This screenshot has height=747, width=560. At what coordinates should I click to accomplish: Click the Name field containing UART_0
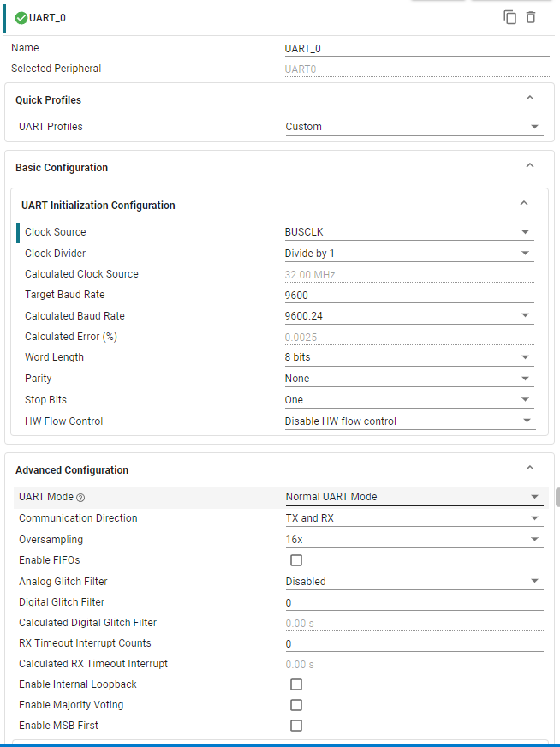416,49
